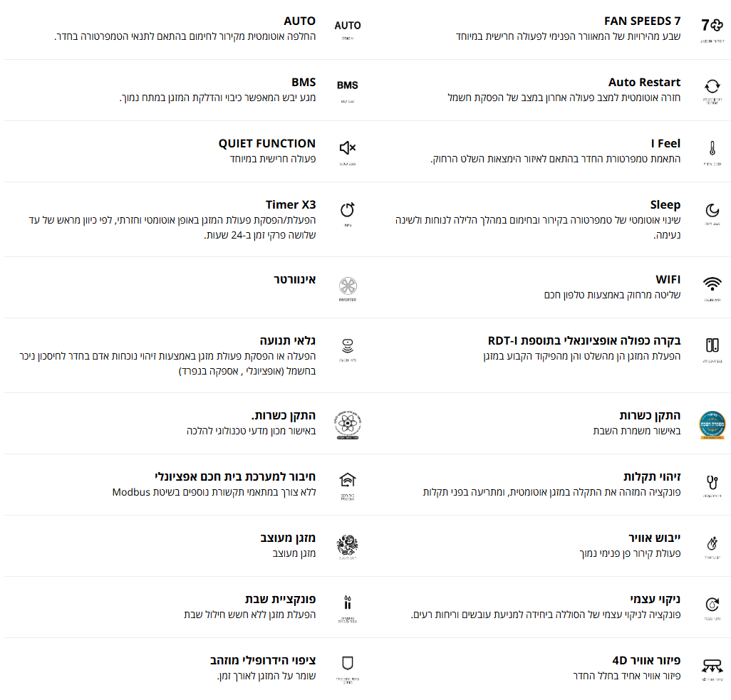Image resolution: width=731 pixels, height=700 pixels.
Task: Click the QUIET FUNCTION heading text
Action: coord(266,143)
